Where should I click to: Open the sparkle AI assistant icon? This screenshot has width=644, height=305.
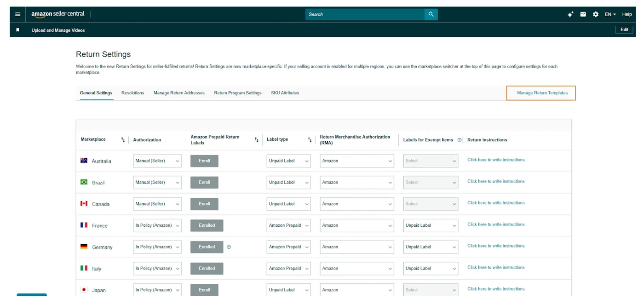point(570,14)
